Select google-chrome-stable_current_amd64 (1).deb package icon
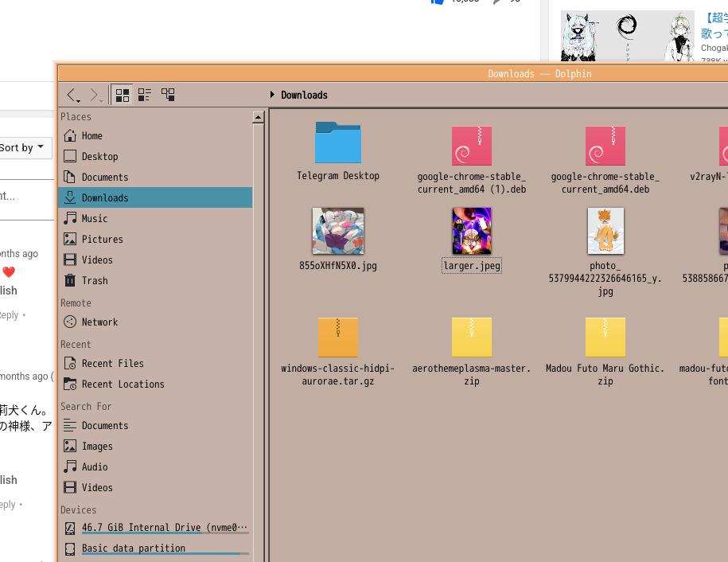Image resolution: width=728 pixels, height=562 pixels. tap(472, 146)
